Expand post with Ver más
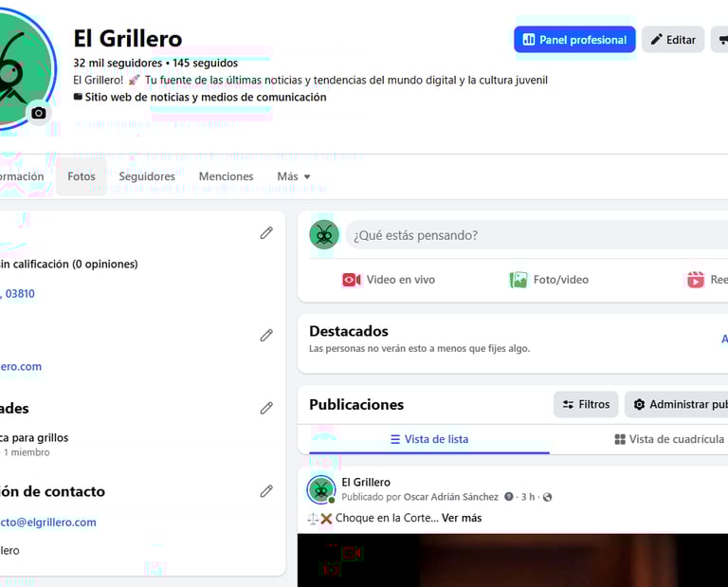Image resolution: width=728 pixels, height=587 pixels. [462, 519]
